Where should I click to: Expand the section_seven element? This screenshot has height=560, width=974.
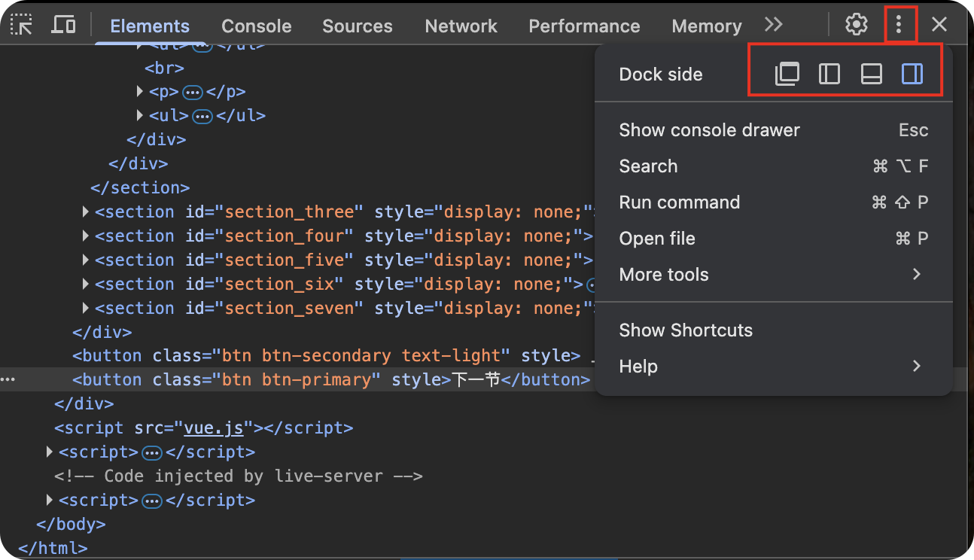(85, 308)
